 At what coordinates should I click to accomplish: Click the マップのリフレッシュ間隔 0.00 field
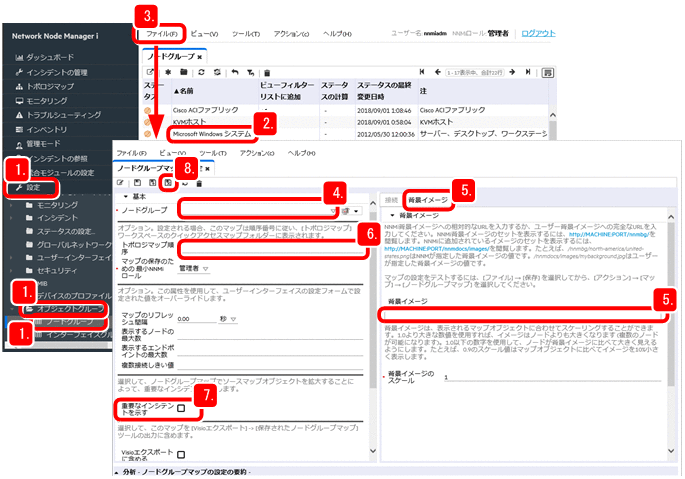197,319
